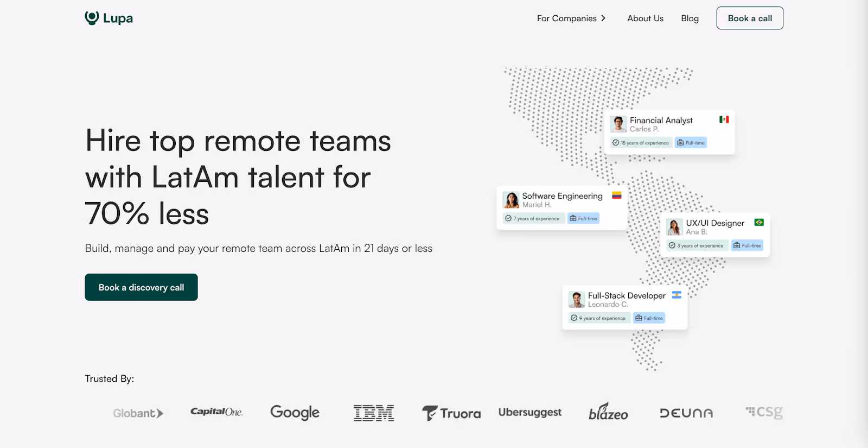Click the CSG logo

click(764, 413)
